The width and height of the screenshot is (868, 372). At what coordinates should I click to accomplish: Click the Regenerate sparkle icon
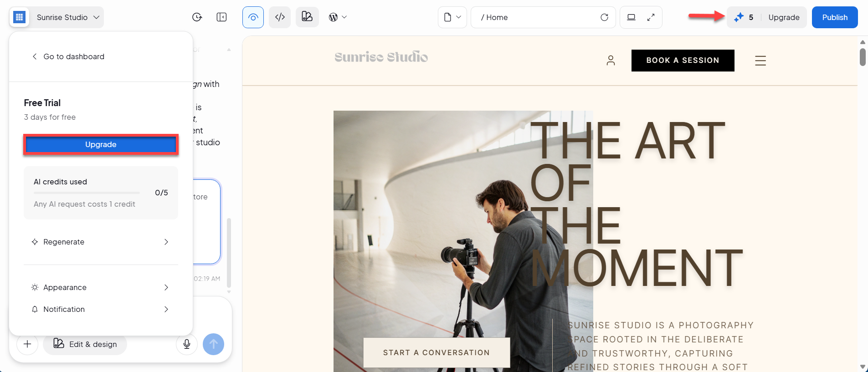tap(35, 242)
